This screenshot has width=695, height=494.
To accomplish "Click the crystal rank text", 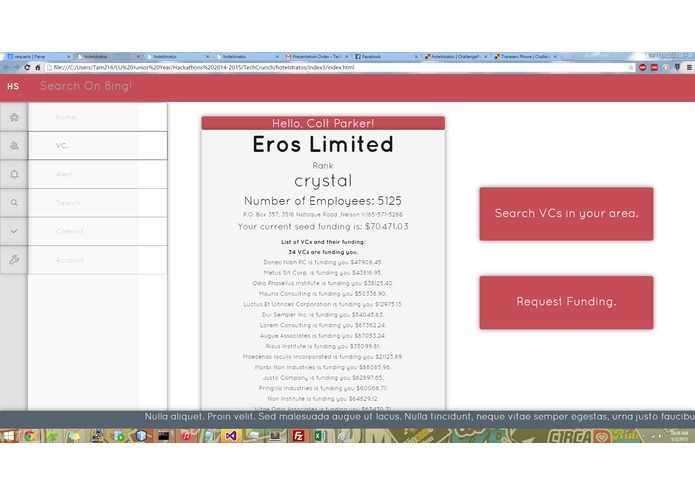I will coord(323,181).
